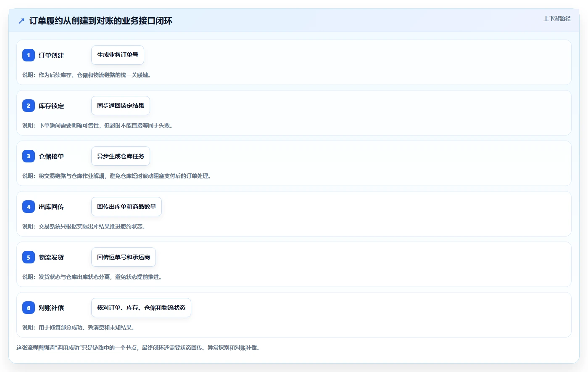Click the 出库回传 step name
The height and width of the screenshot is (372, 588).
(x=51, y=207)
